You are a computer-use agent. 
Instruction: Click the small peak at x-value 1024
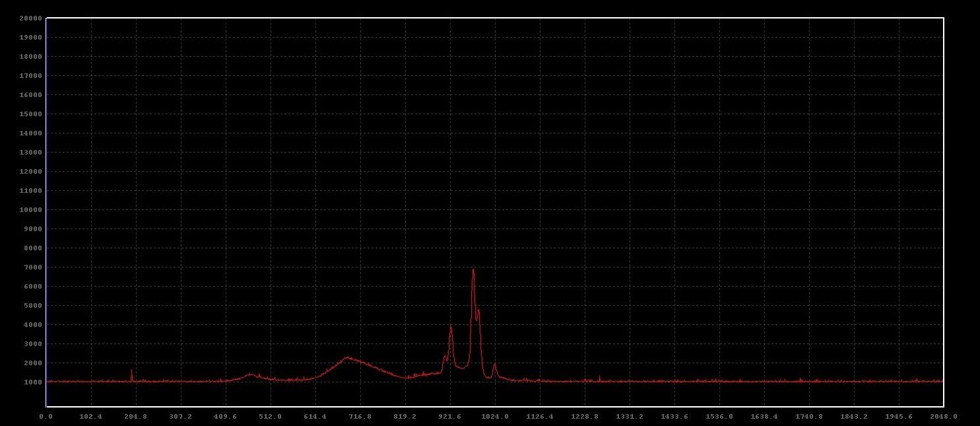click(494, 364)
